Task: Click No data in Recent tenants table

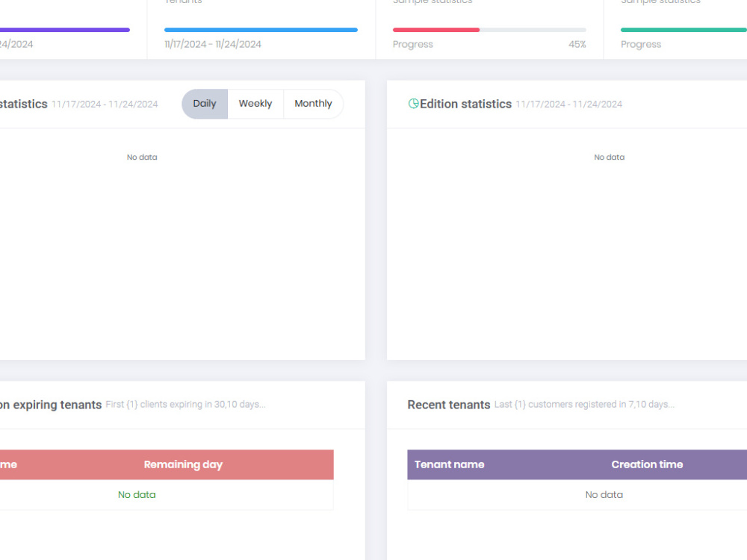Action: pyautogui.click(x=604, y=495)
